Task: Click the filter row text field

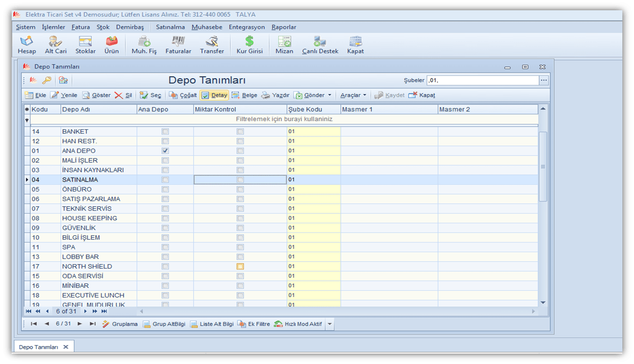Action: tap(284, 119)
